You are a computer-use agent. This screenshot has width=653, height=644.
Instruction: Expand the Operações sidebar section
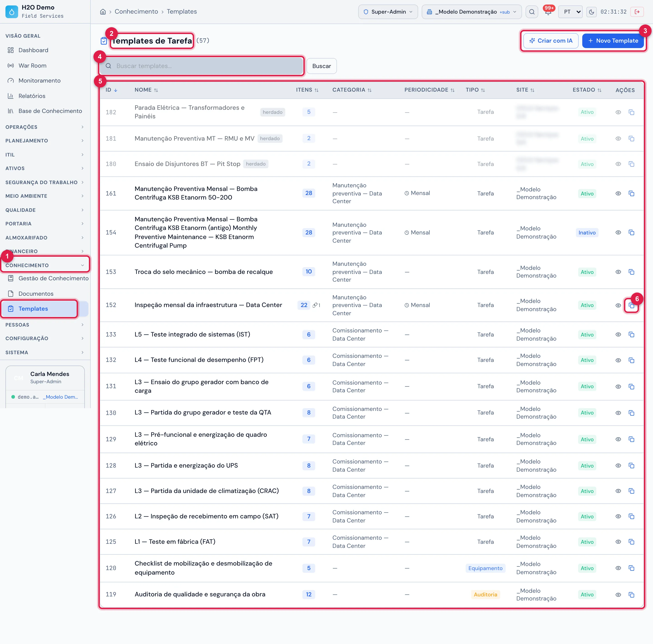(45, 127)
